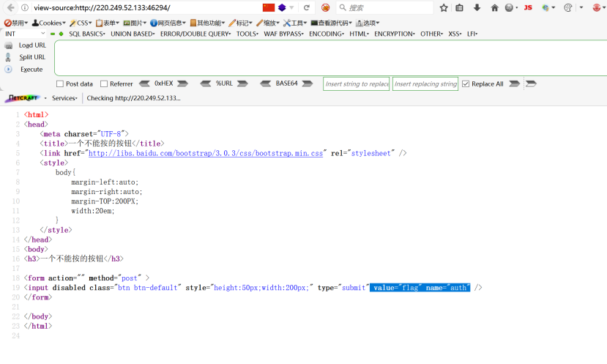Open the 标记 (Outline) menu
607x364 pixels.
240,23
